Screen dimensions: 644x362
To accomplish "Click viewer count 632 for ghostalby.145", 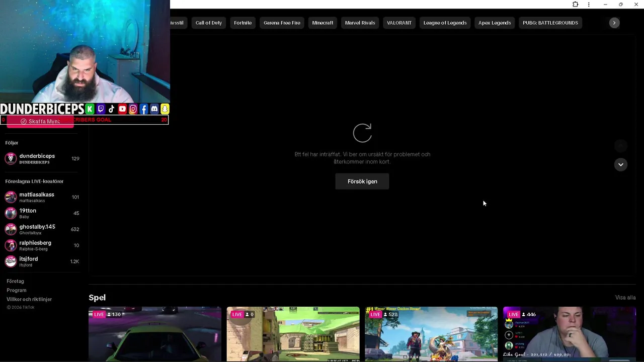I will tap(75, 229).
